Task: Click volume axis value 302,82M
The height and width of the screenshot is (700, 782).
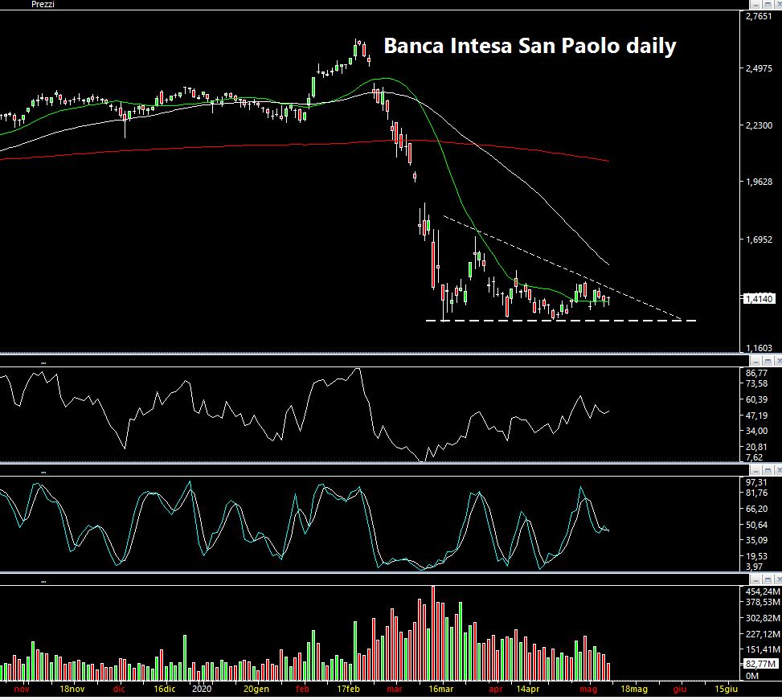Action: click(x=763, y=618)
